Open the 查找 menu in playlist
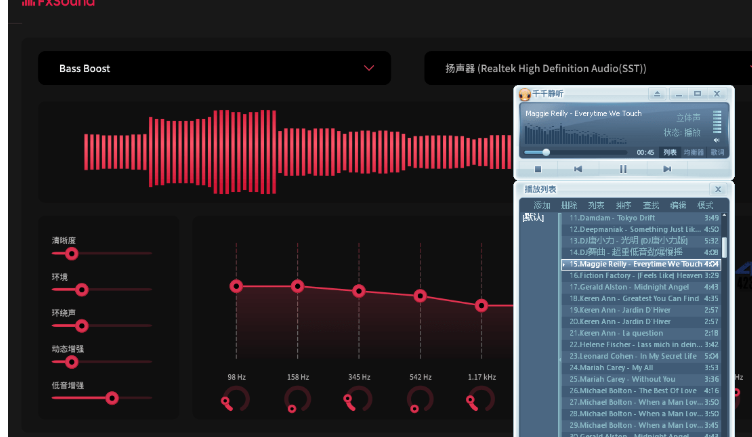This screenshot has width=752, height=437. (651, 205)
